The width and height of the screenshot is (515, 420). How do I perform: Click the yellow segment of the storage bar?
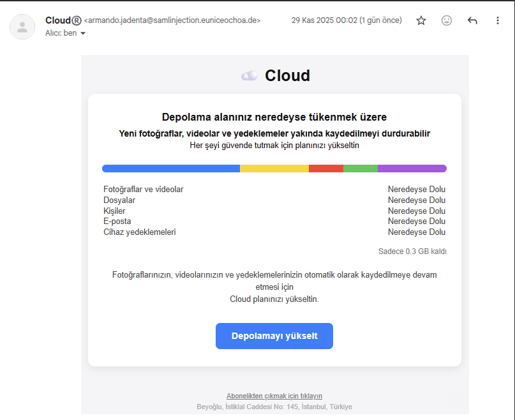coord(274,169)
